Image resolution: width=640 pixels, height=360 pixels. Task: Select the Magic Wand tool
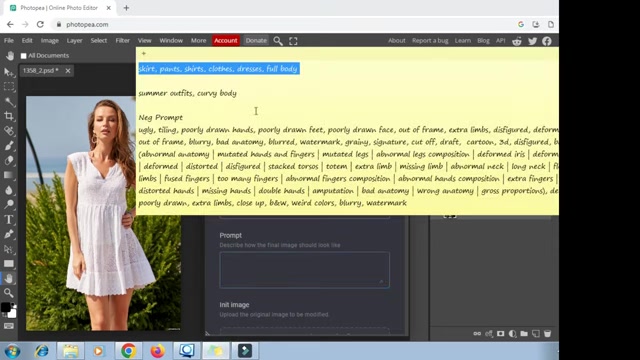click(x=9, y=102)
